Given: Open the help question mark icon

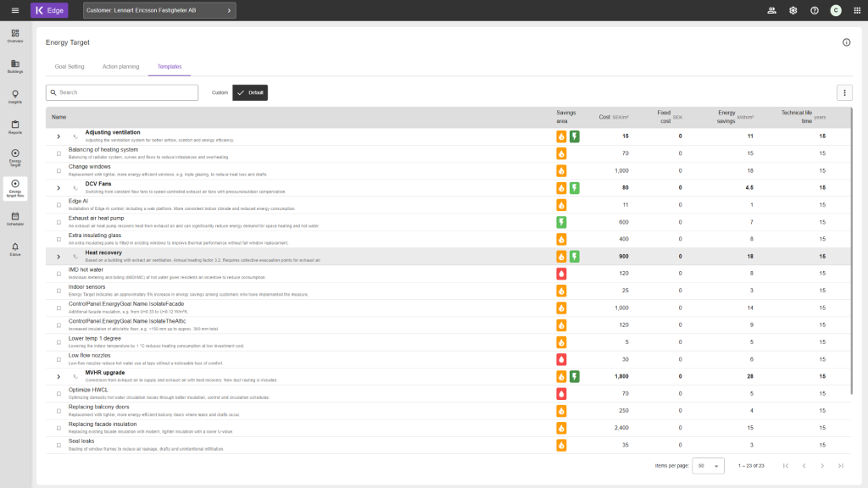Looking at the screenshot, I should 815,10.
